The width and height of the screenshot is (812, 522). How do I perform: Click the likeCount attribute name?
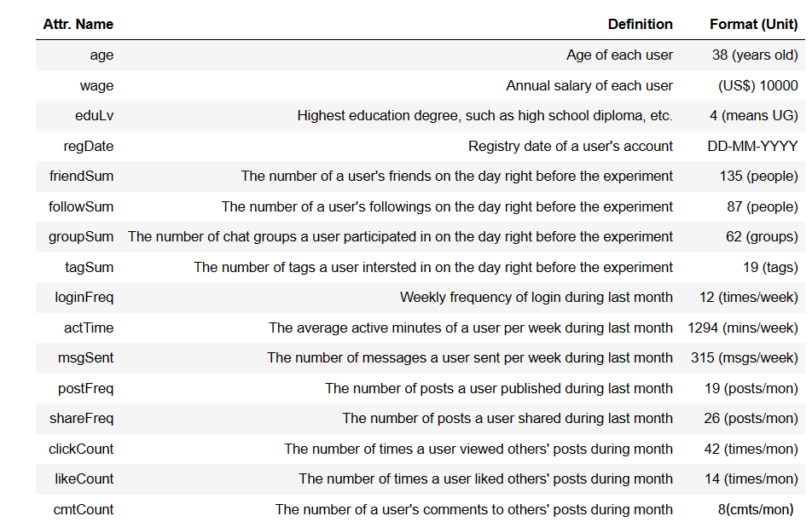(x=84, y=479)
